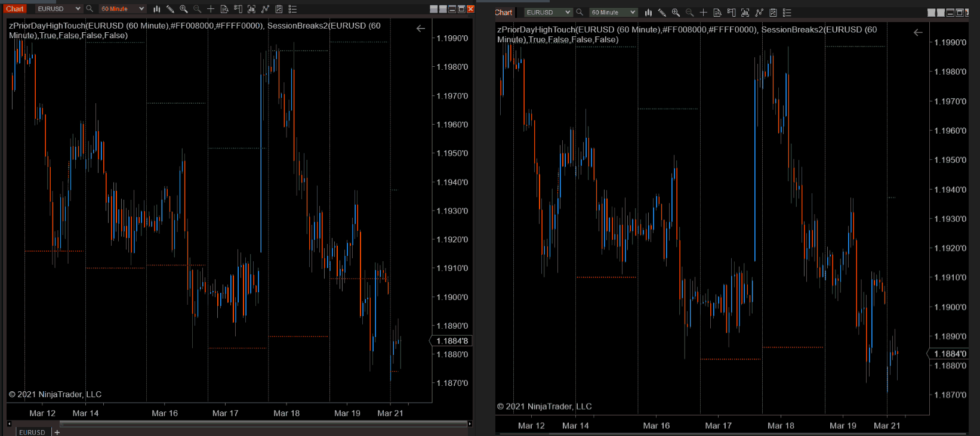Click the 1.1870'0 price label on right chart
980x436 pixels.
click(950, 395)
